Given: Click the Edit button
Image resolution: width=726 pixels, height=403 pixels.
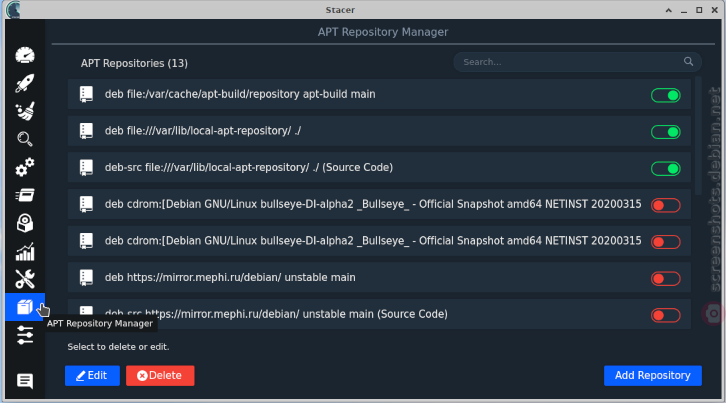Looking at the screenshot, I should pyautogui.click(x=92, y=376).
